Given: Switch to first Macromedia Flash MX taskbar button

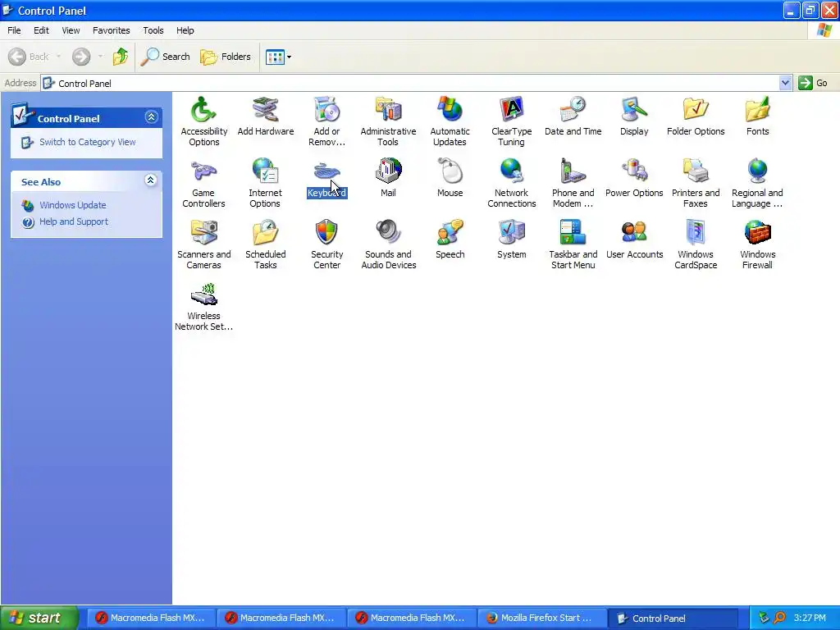Looking at the screenshot, I should click(151, 618).
